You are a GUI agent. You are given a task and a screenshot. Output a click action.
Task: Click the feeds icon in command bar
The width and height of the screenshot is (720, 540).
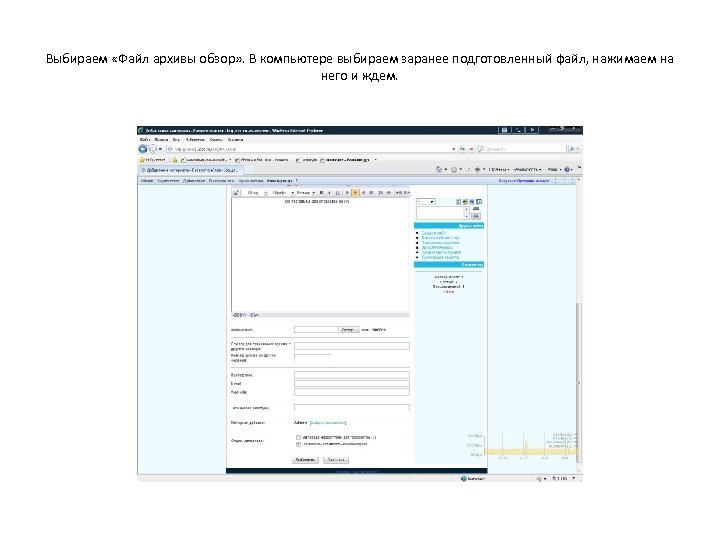(x=454, y=169)
